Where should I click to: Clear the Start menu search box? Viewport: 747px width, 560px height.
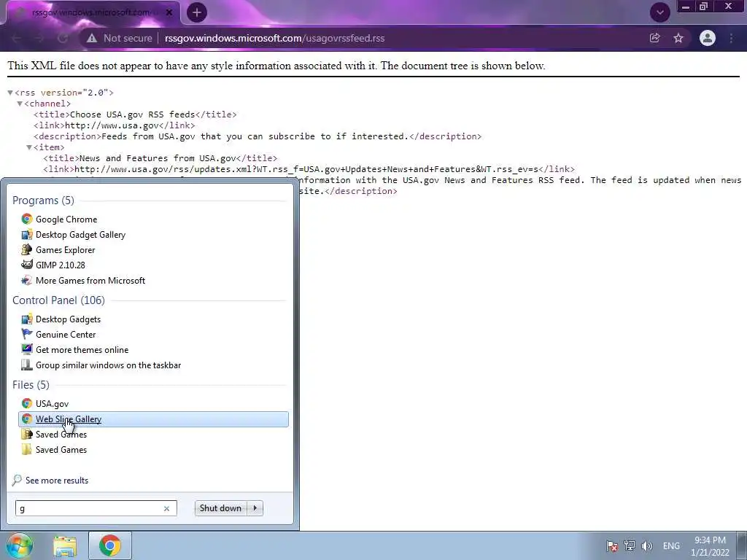point(166,508)
